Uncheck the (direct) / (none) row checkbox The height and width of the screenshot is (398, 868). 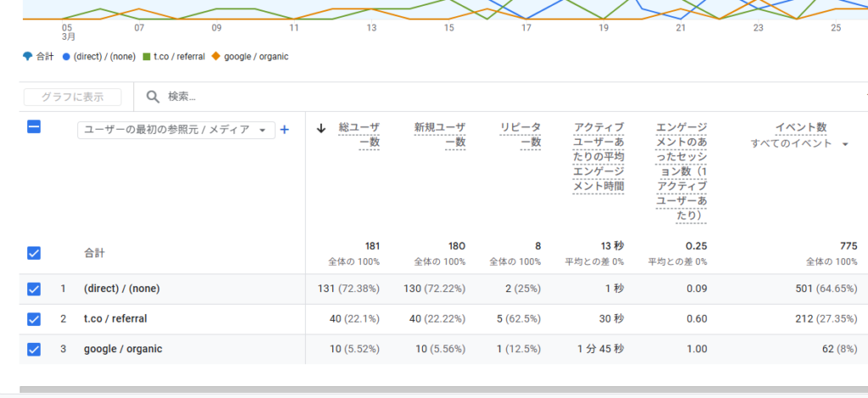(34, 289)
